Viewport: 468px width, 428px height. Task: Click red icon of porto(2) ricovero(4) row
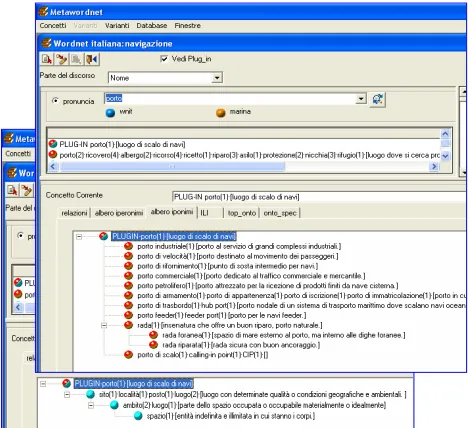pyautogui.click(x=53, y=154)
